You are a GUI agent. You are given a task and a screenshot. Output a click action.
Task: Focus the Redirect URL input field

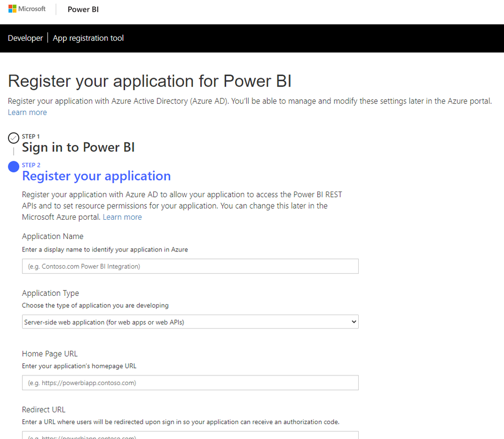pos(190,435)
